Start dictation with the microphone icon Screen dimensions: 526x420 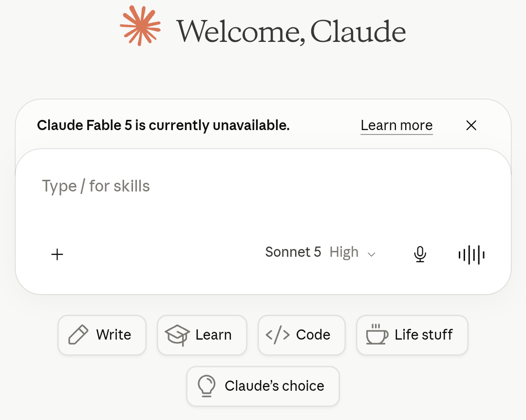click(420, 254)
